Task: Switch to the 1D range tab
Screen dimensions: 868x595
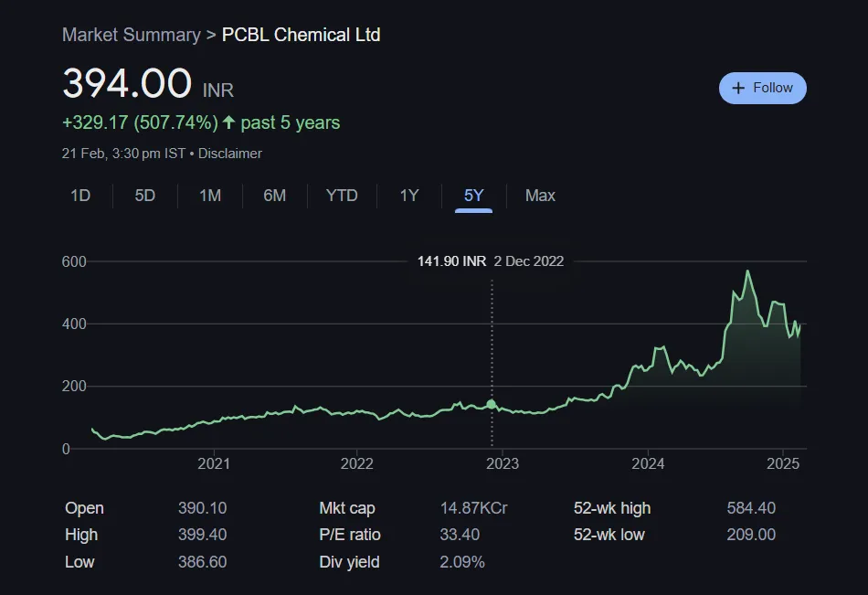Action: [x=80, y=196]
